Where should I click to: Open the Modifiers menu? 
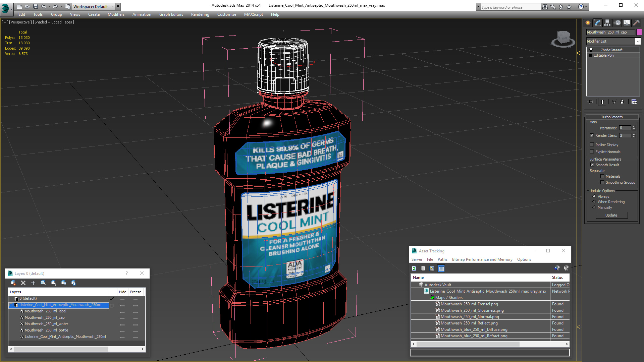[116, 14]
